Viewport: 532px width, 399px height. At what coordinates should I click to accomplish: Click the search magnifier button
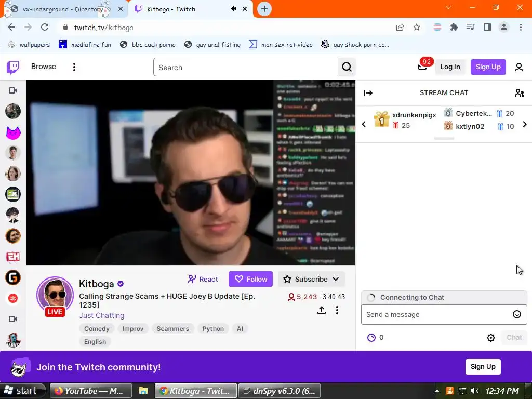pyautogui.click(x=347, y=67)
